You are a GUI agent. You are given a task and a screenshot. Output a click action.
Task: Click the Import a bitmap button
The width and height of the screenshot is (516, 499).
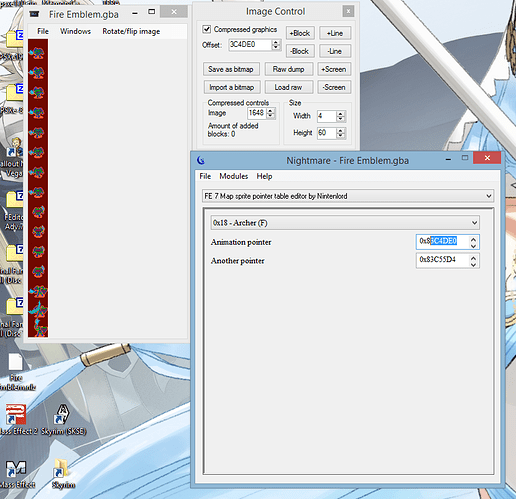tap(232, 87)
